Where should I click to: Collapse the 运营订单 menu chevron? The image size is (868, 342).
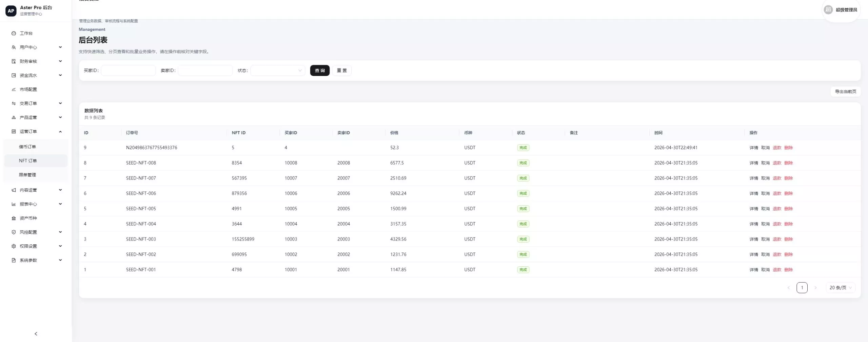(60, 131)
